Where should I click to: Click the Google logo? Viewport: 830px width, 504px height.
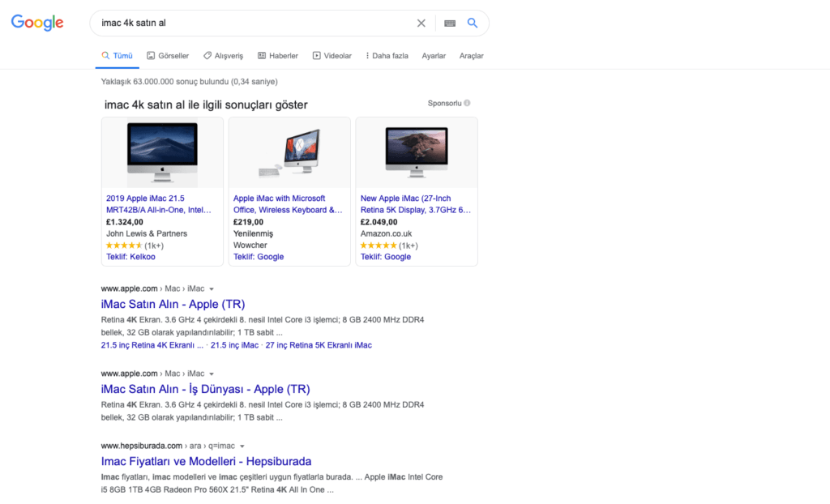37,22
